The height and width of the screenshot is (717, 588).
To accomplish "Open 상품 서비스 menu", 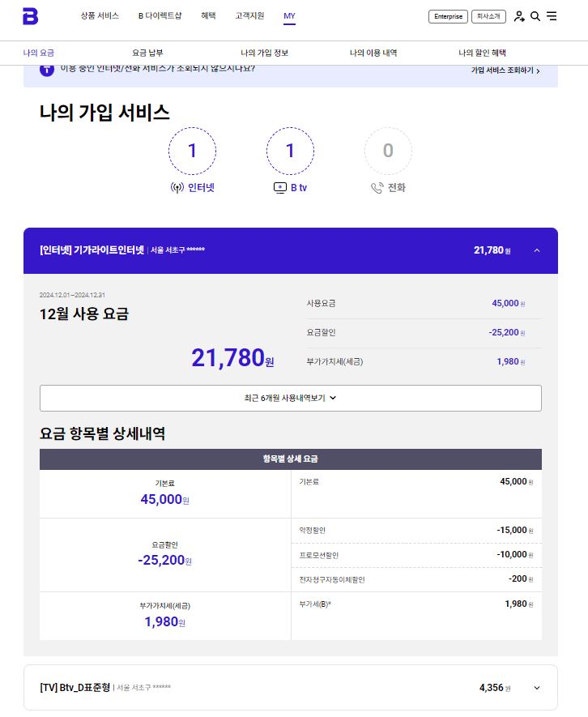I will coord(100,15).
